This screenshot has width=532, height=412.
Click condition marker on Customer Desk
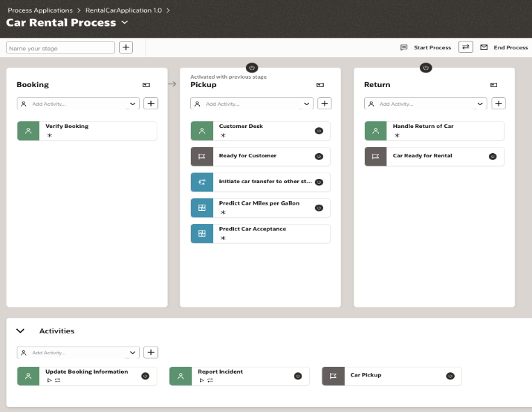319,131
